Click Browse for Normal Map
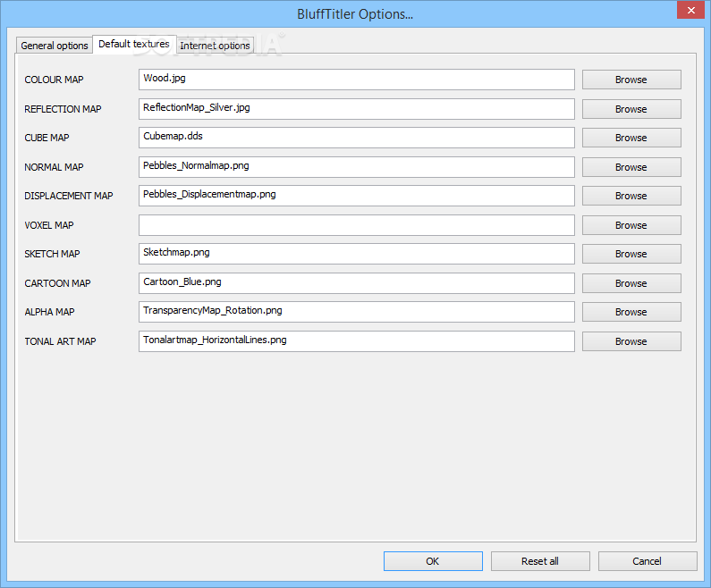Screen dimensions: 711x588 pos(631,167)
